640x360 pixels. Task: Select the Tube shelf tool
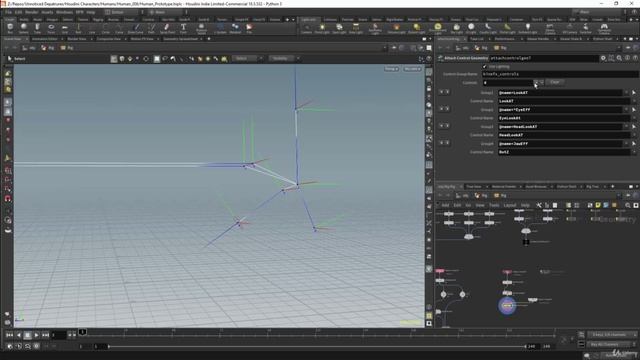[x=37, y=28]
